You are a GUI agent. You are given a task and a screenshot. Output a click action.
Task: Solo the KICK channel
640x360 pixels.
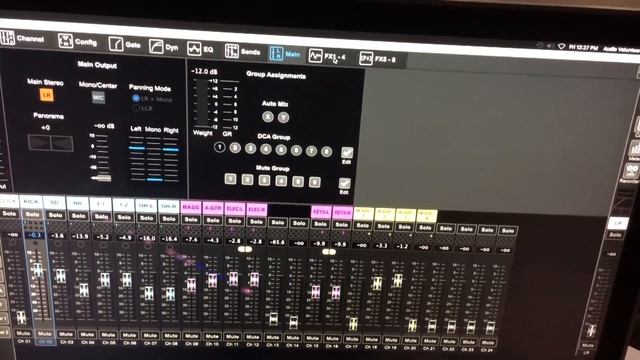point(33,214)
